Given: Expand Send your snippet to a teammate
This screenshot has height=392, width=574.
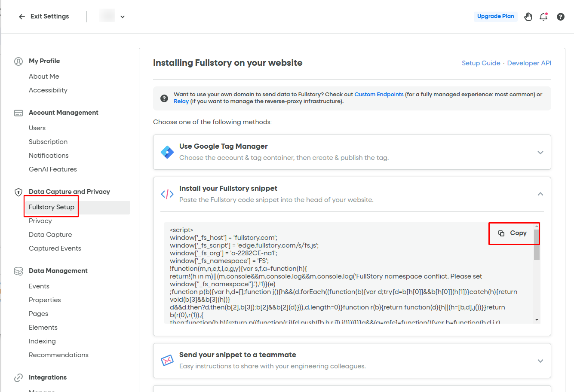Looking at the screenshot, I should 540,361.
